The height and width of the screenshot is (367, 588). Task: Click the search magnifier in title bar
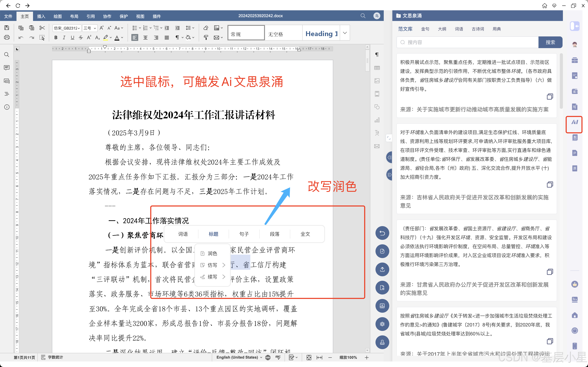(363, 16)
